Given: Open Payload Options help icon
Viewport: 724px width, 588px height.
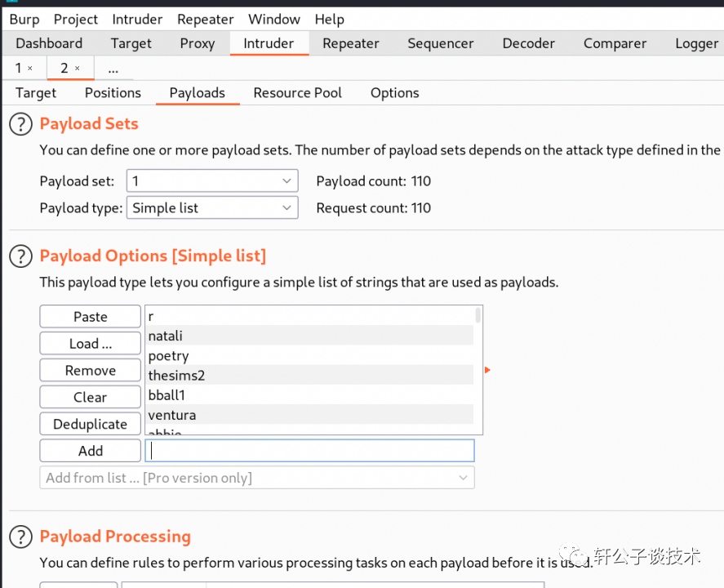Looking at the screenshot, I should [x=20, y=256].
